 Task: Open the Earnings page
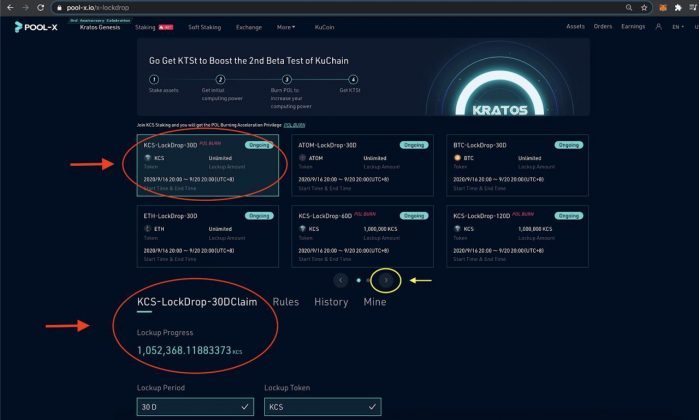click(633, 27)
